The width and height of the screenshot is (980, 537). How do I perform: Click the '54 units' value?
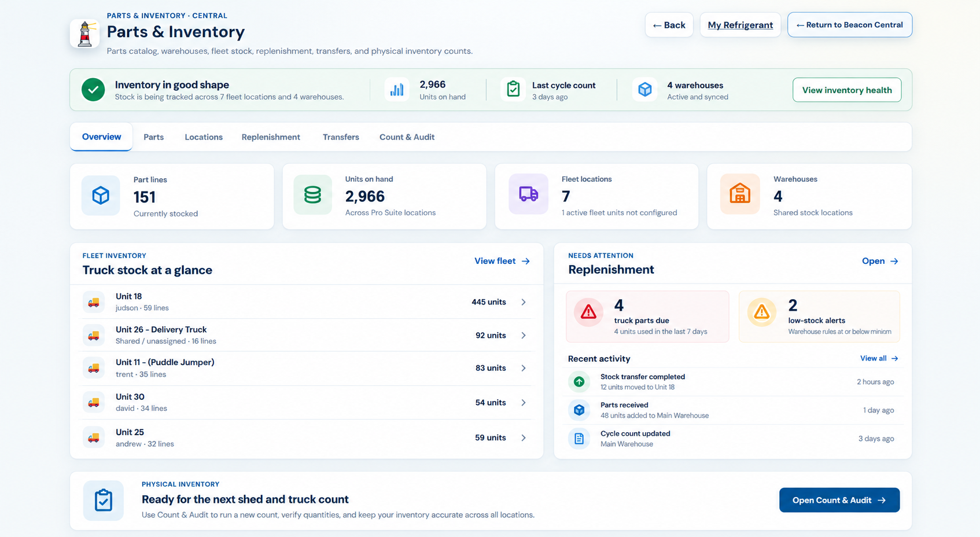(491, 403)
